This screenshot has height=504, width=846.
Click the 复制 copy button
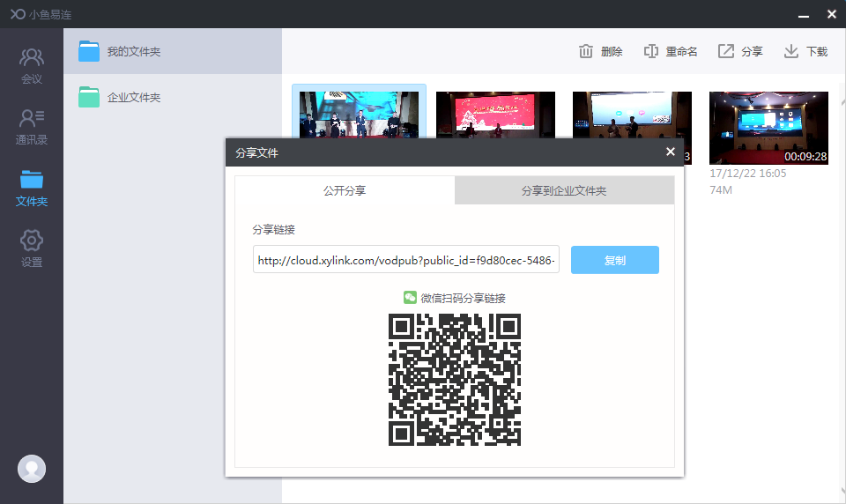point(614,260)
